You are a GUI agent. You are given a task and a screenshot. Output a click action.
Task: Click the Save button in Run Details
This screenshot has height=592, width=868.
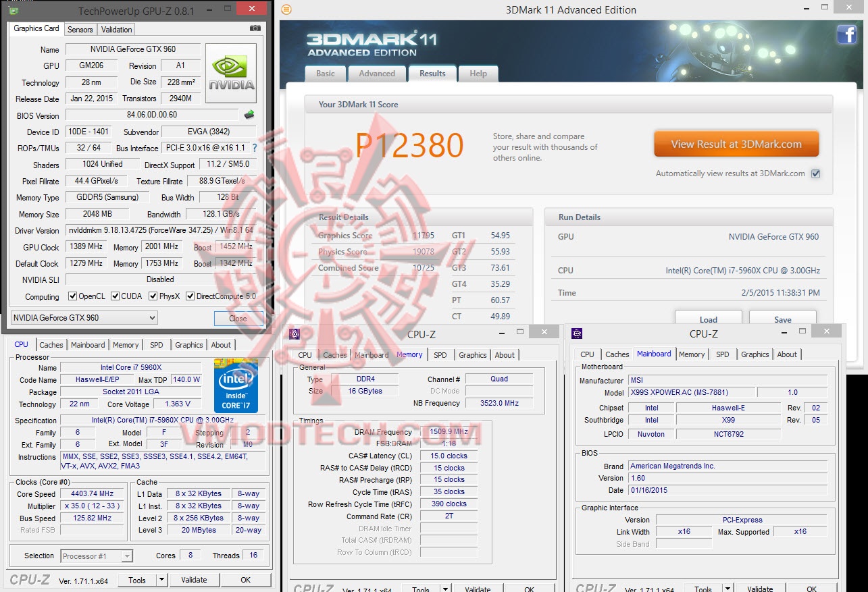coord(783,319)
